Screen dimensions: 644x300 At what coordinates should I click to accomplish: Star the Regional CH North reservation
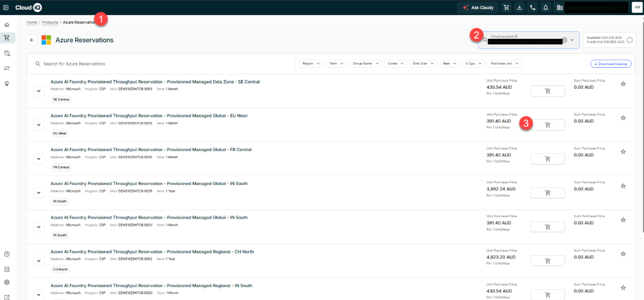(623, 254)
